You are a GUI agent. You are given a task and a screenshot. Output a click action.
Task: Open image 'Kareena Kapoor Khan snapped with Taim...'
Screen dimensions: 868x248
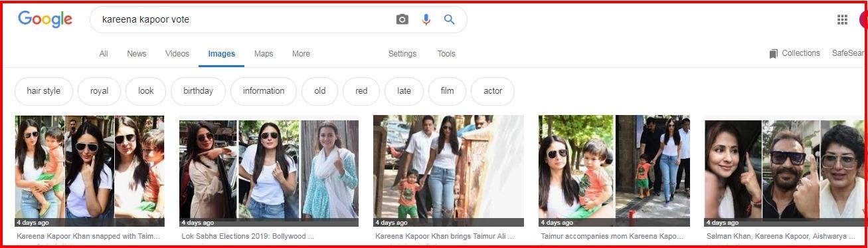[x=90, y=172]
